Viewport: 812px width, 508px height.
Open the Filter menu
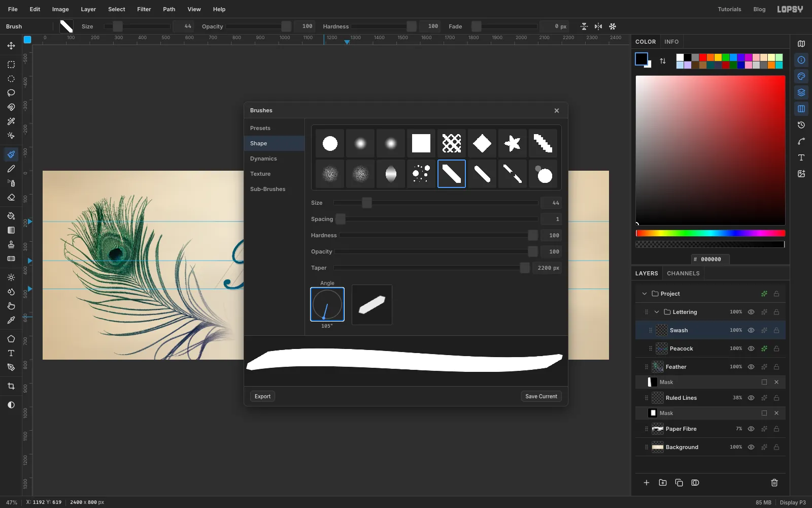tap(144, 9)
